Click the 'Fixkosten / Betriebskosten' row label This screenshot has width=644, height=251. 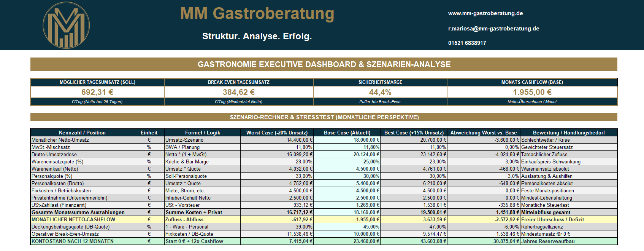coord(82,191)
